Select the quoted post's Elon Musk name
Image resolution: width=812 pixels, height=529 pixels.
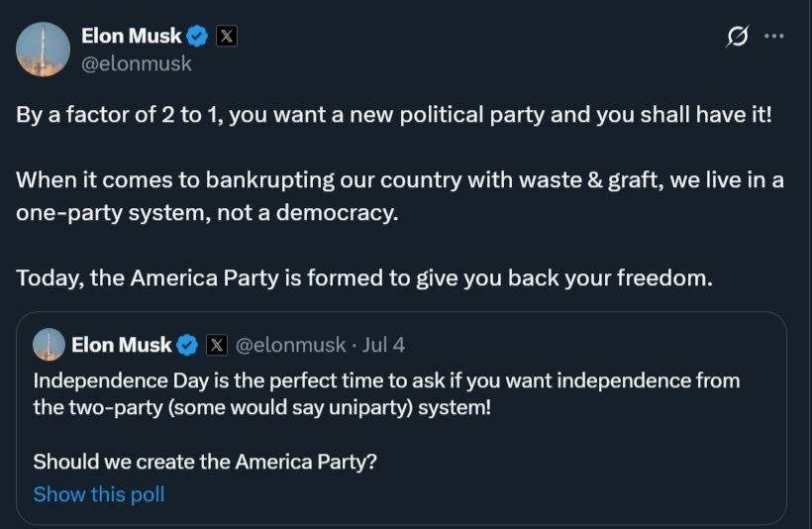pos(121,345)
